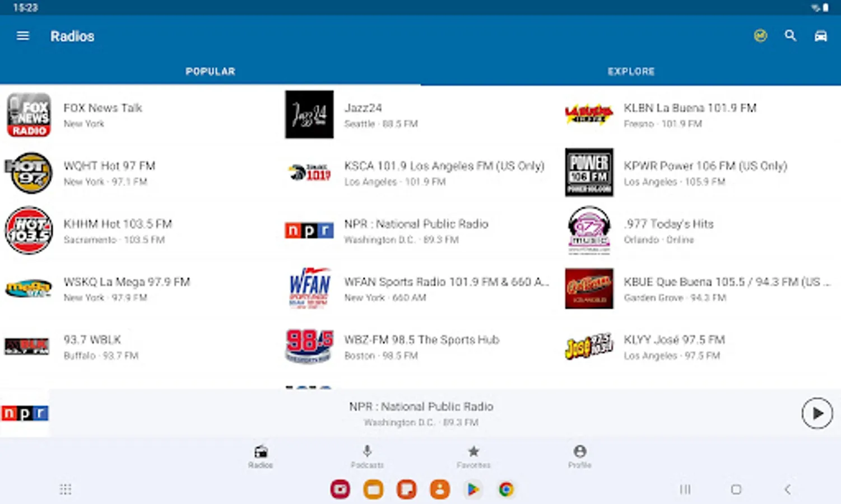
Task: Open the hamburger navigation menu
Action: [x=23, y=36]
